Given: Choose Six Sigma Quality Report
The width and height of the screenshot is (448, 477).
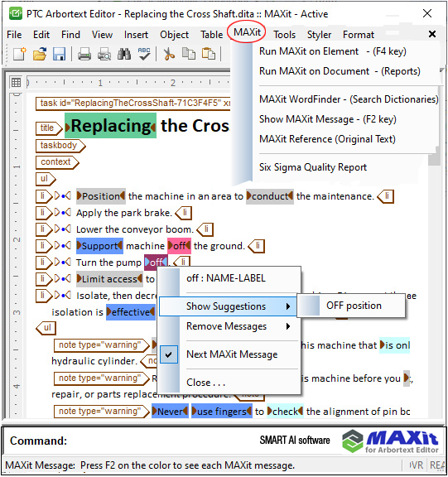Looking at the screenshot, I should click(x=313, y=167).
